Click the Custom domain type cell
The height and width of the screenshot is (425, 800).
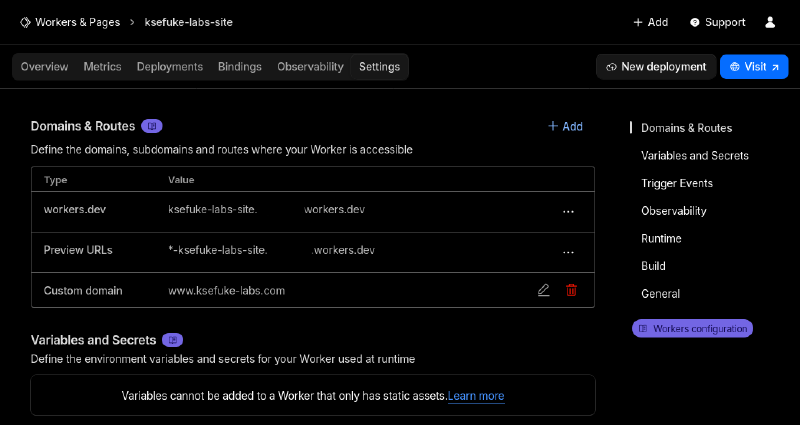83,291
